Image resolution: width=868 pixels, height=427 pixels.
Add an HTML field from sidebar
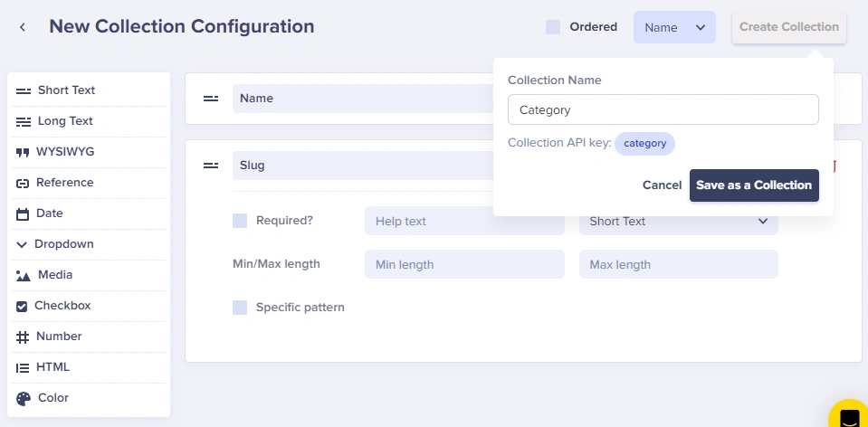point(52,367)
